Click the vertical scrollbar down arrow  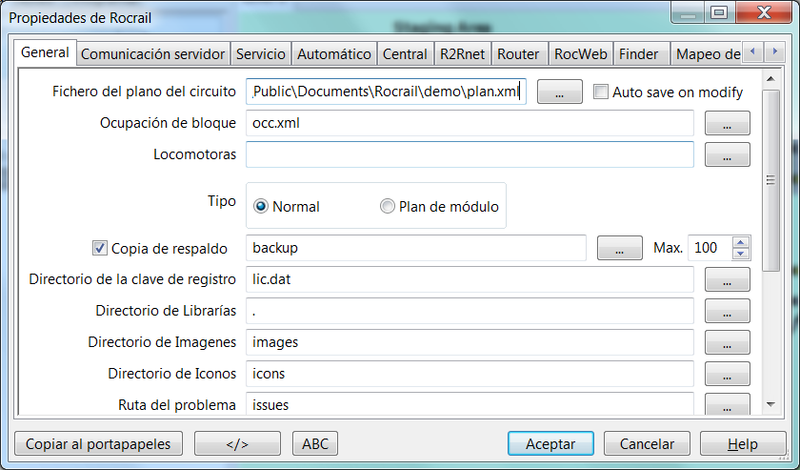[x=770, y=404]
